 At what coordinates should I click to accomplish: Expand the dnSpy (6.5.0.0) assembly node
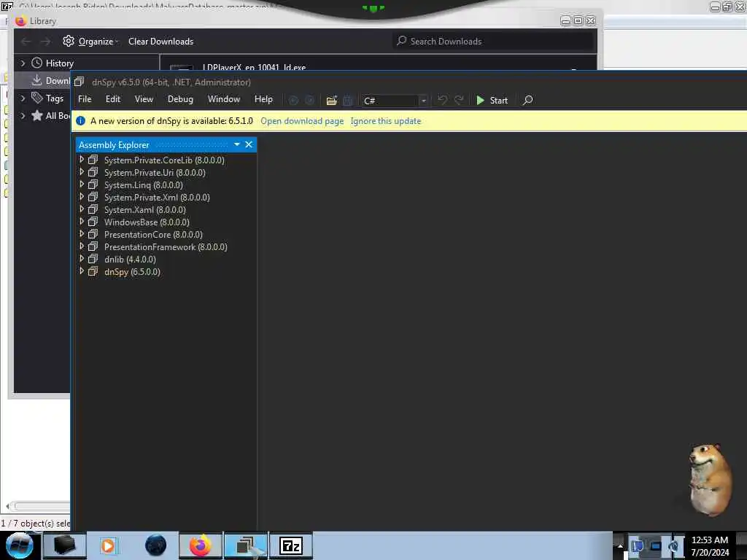(x=82, y=271)
